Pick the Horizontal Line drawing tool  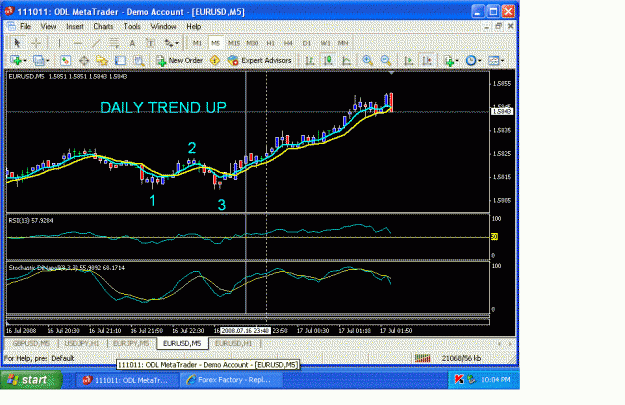[78, 43]
